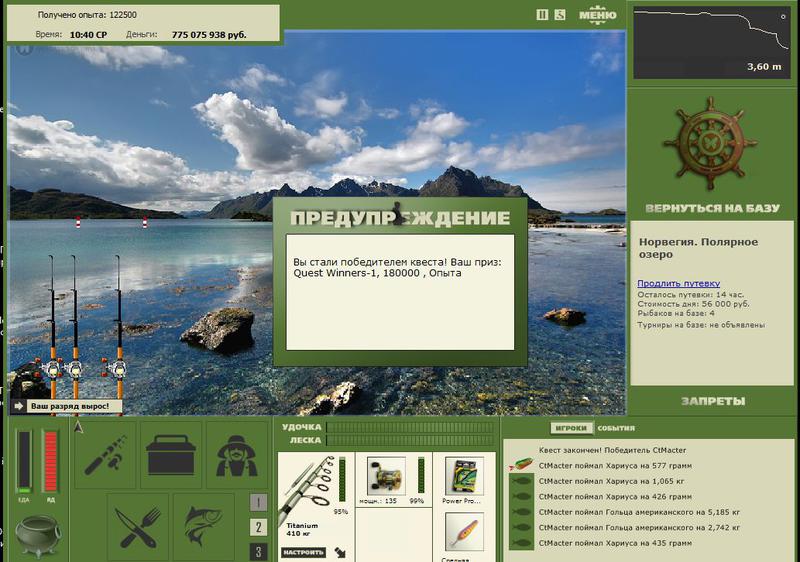The width and height of the screenshot is (800, 562).
Task: Click the time value 10:40 СР
Action: pos(88,35)
